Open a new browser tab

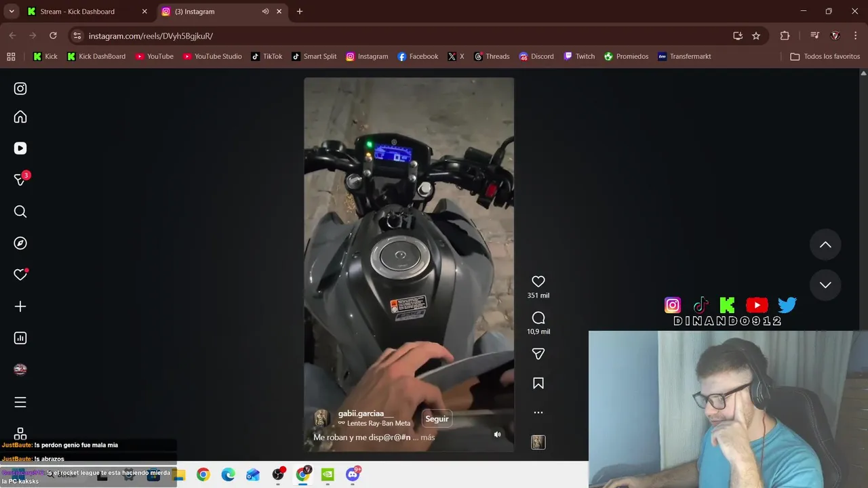[300, 12]
